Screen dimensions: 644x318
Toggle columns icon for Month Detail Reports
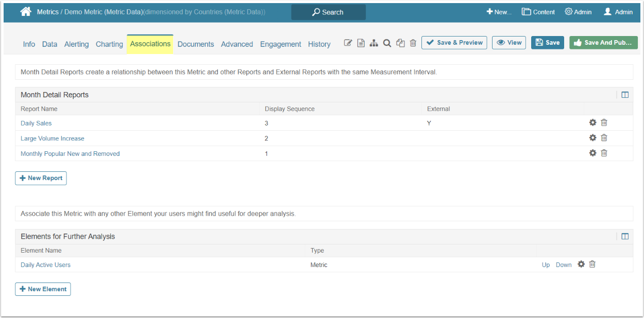point(625,95)
